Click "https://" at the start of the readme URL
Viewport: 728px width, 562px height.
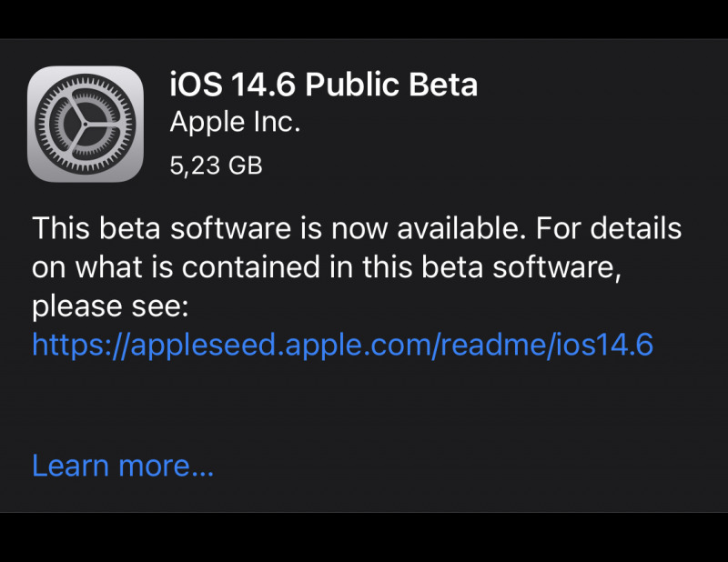click(x=69, y=345)
